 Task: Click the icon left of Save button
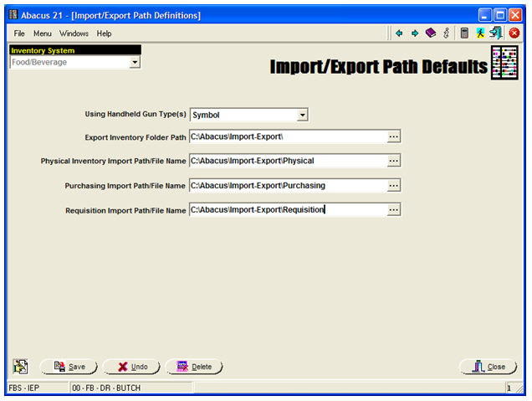click(x=21, y=367)
